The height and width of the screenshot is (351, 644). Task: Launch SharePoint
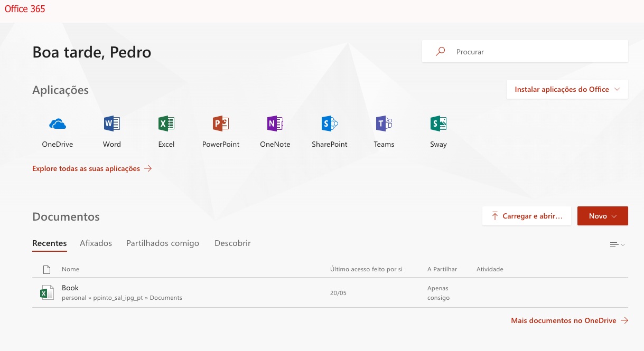click(x=329, y=131)
